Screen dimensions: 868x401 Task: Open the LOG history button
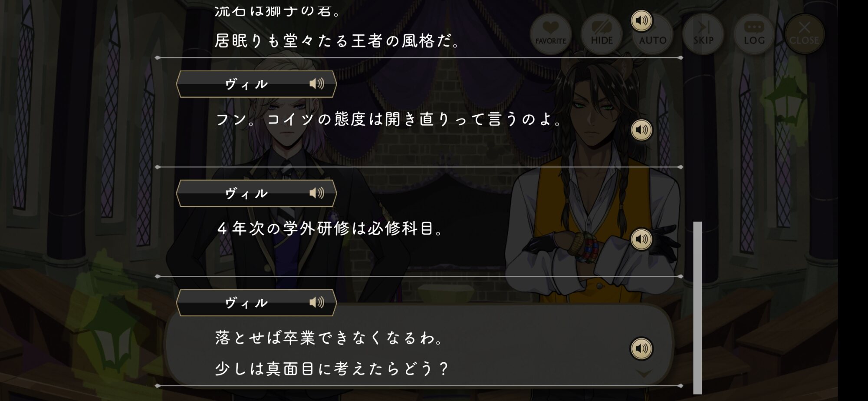click(x=754, y=34)
